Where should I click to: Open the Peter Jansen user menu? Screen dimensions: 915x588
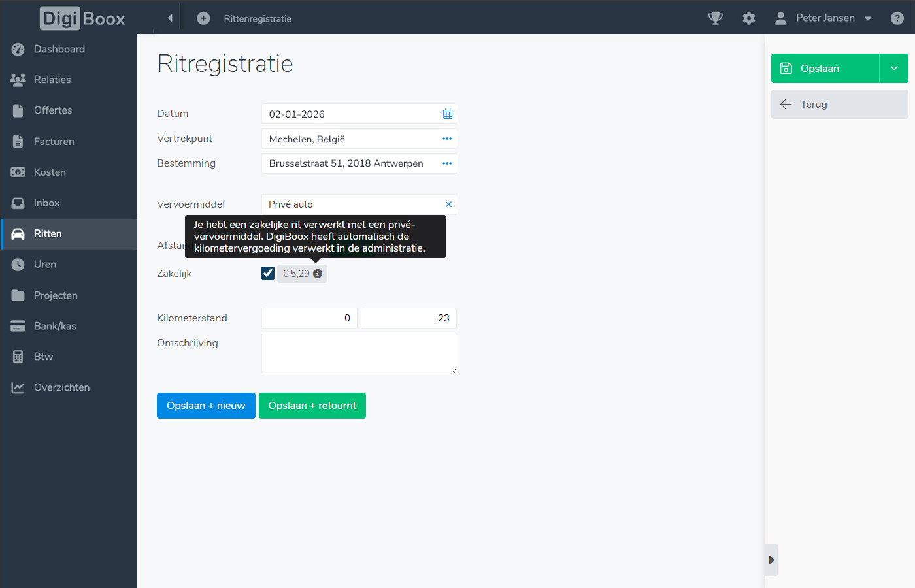pos(825,18)
